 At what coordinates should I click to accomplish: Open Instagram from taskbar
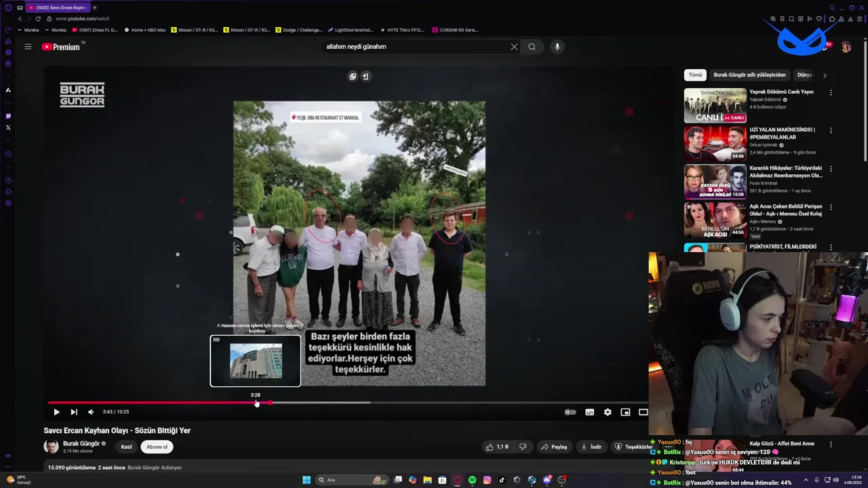487,480
